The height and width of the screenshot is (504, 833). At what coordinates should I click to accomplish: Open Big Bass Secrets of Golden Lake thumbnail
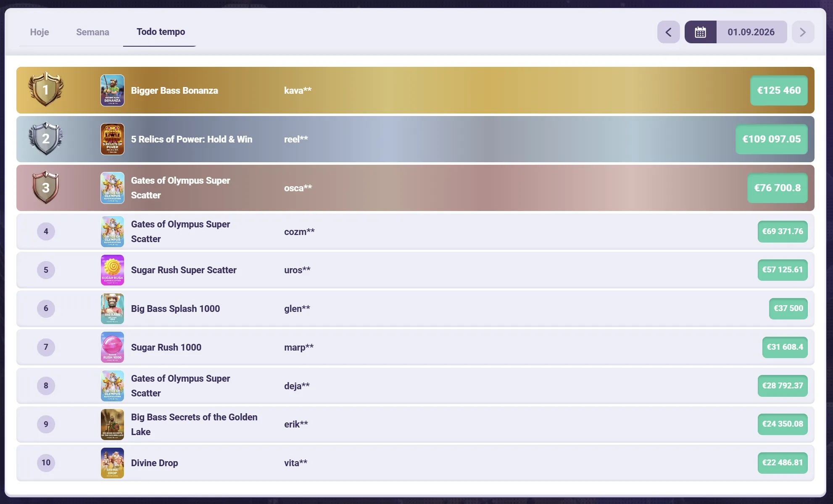pyautogui.click(x=112, y=424)
